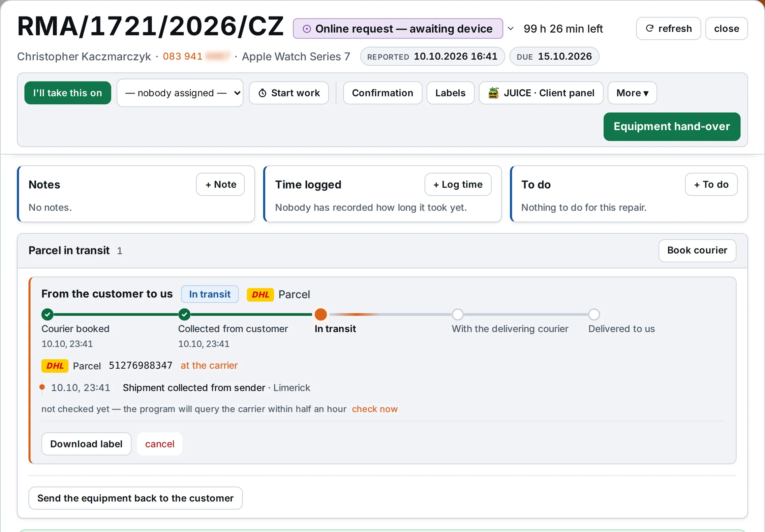Click the REPORTED date pill

[432, 57]
